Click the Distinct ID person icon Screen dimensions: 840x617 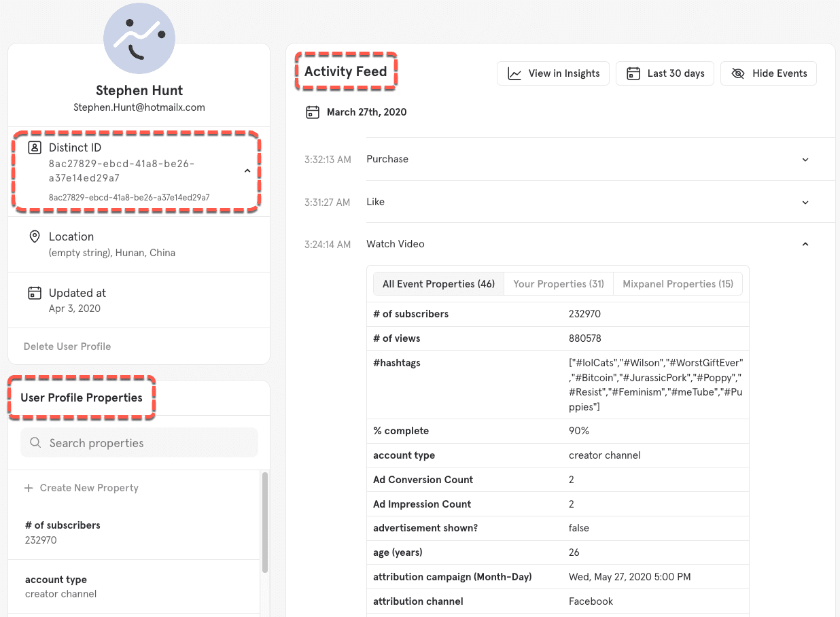[x=34, y=147]
